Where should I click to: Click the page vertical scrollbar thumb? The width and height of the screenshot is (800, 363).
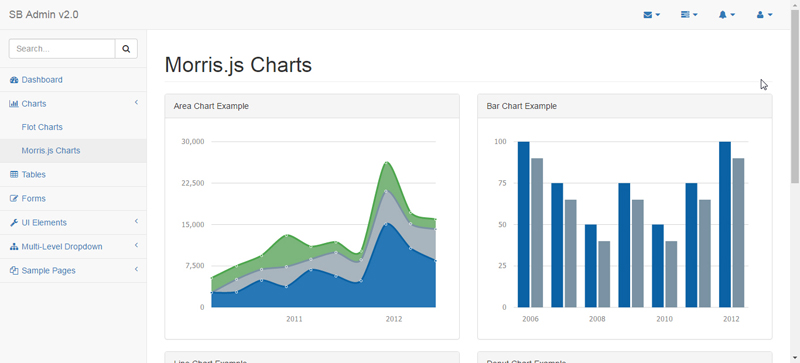(795, 96)
